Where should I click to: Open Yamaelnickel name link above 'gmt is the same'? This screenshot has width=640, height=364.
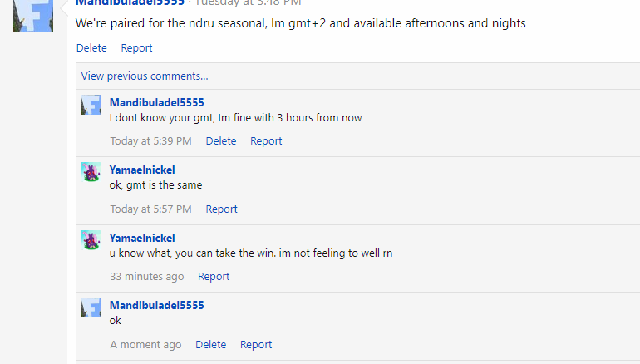click(142, 170)
